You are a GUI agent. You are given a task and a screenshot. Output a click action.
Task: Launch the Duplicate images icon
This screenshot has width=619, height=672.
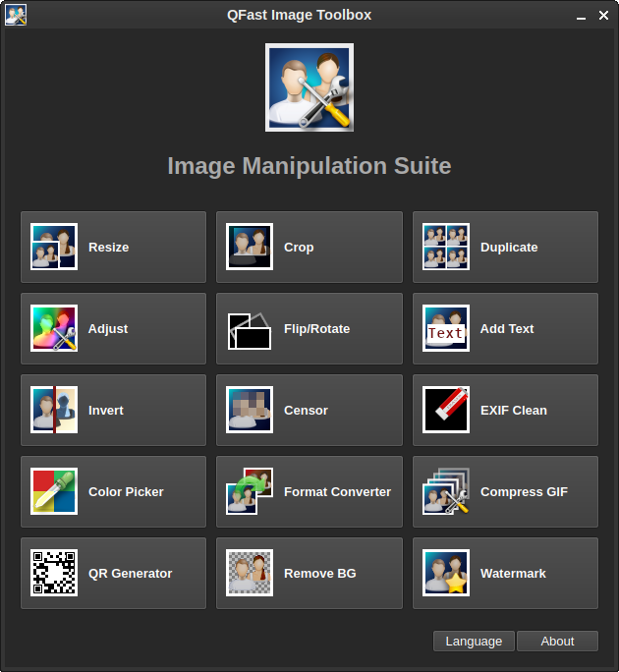[x=446, y=248]
